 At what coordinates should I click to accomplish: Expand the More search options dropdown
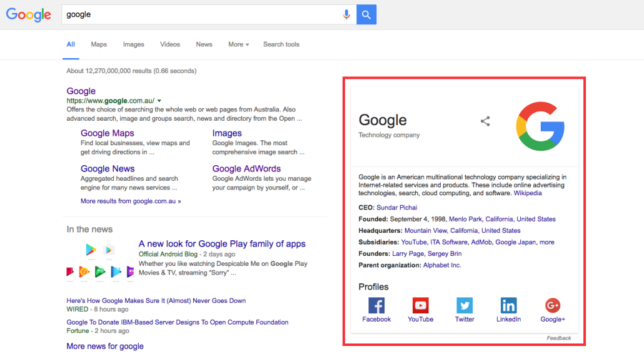[238, 44]
